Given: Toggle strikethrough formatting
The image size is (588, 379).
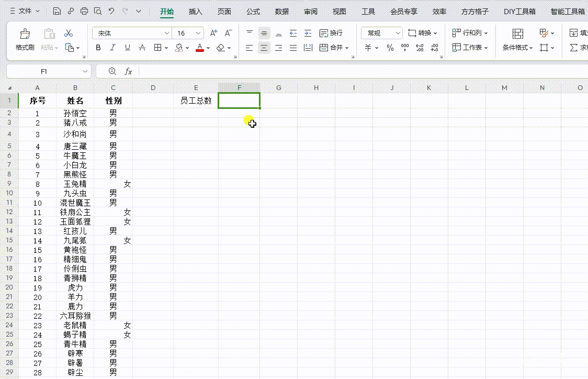Looking at the screenshot, I should tap(142, 48).
